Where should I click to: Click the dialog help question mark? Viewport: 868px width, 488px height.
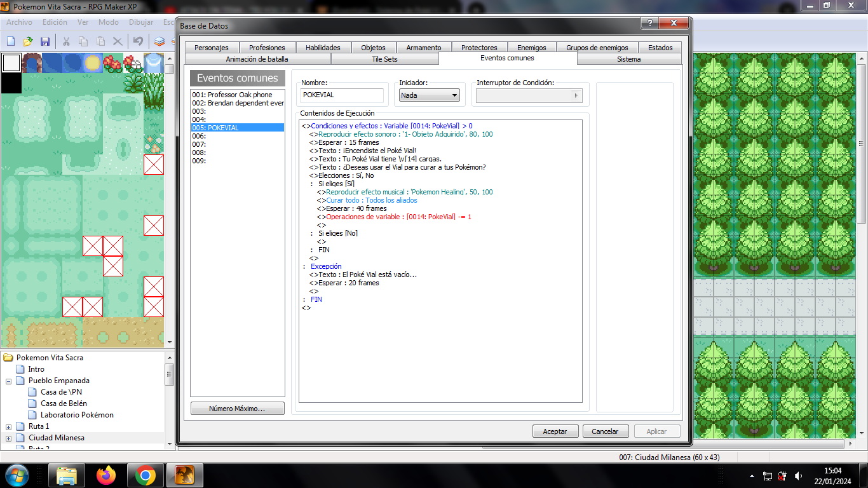point(649,24)
